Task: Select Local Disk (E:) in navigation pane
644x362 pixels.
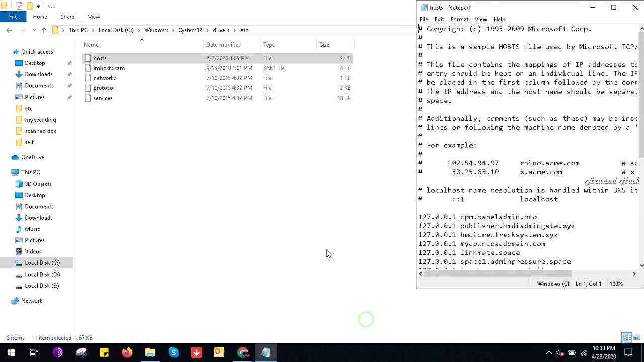Action: pyautogui.click(x=42, y=286)
